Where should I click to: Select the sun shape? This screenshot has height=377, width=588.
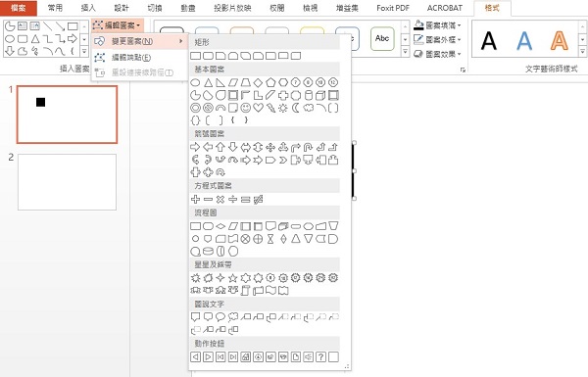tap(283, 108)
